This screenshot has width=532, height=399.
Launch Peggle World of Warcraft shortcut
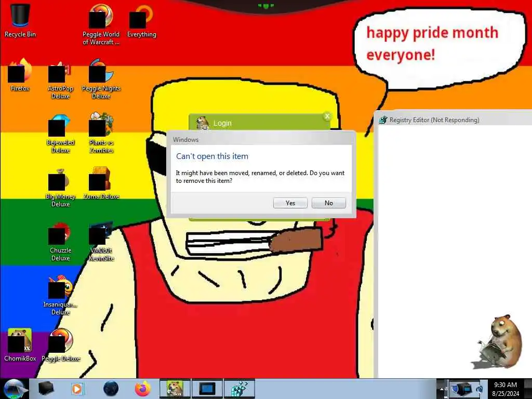[101, 24]
